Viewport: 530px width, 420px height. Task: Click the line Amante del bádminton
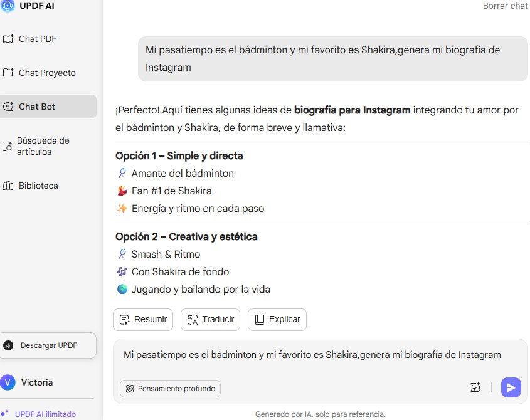click(176, 174)
